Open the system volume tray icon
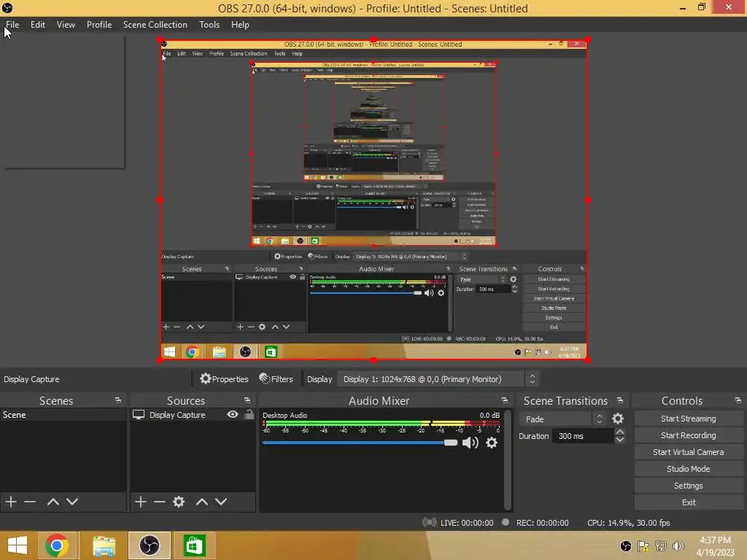This screenshot has height=560, width=747. click(678, 546)
